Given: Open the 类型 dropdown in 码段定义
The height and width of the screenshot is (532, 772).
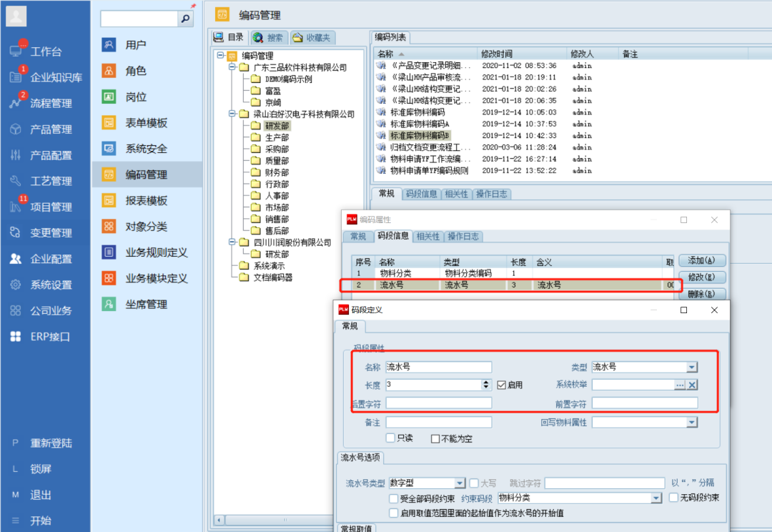Looking at the screenshot, I should 692,367.
